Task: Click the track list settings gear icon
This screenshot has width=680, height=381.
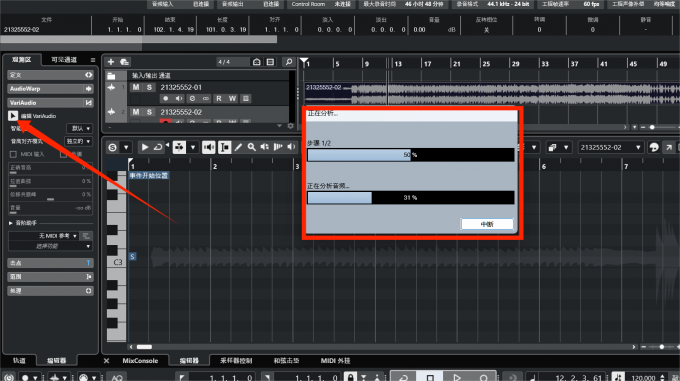Action: [x=291, y=126]
